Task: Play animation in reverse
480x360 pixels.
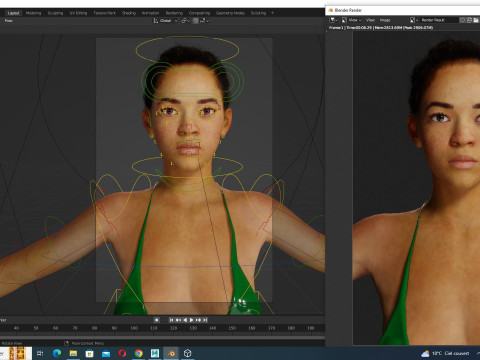Action: pyautogui.click(x=185, y=320)
